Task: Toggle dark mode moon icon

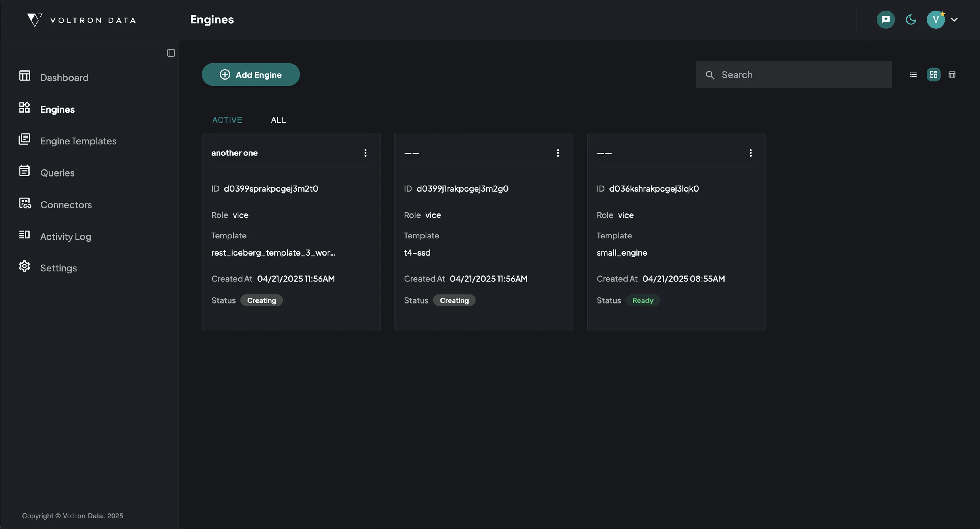Action: [911, 19]
